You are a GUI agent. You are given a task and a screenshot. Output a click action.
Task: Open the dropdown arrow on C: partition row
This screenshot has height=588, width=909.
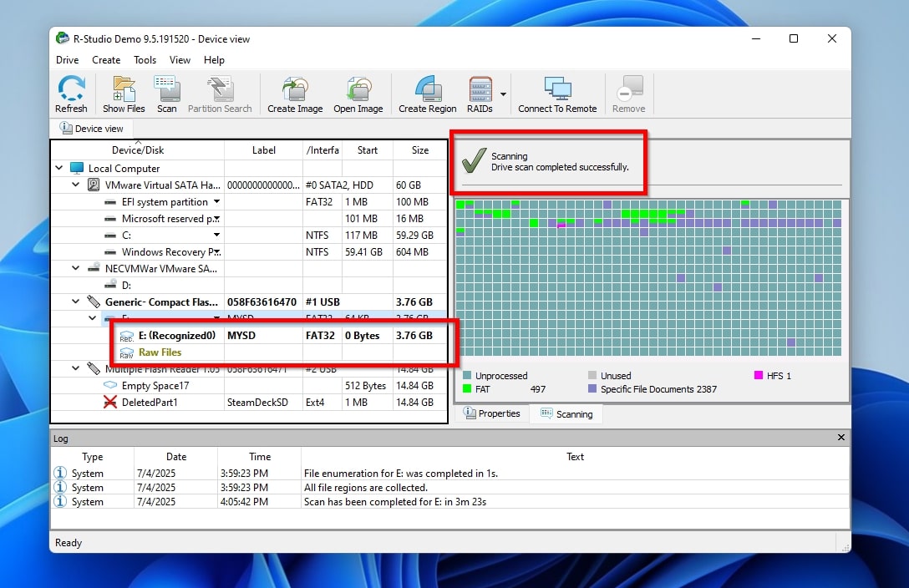point(216,235)
